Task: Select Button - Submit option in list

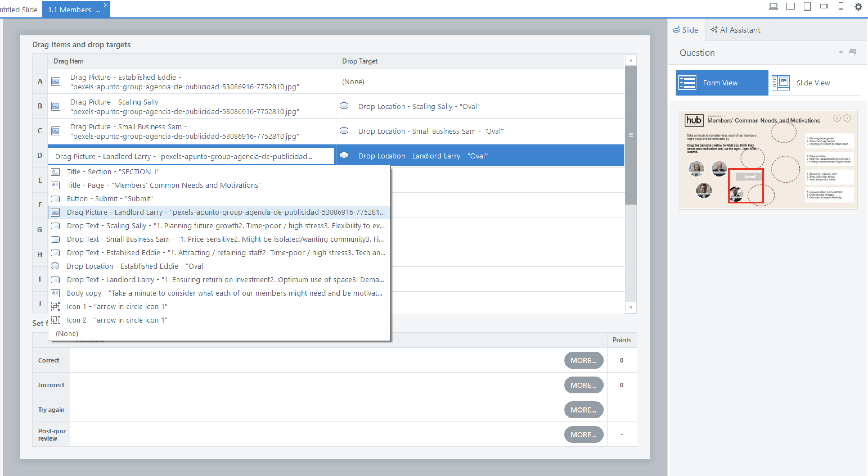Action: 109,199
